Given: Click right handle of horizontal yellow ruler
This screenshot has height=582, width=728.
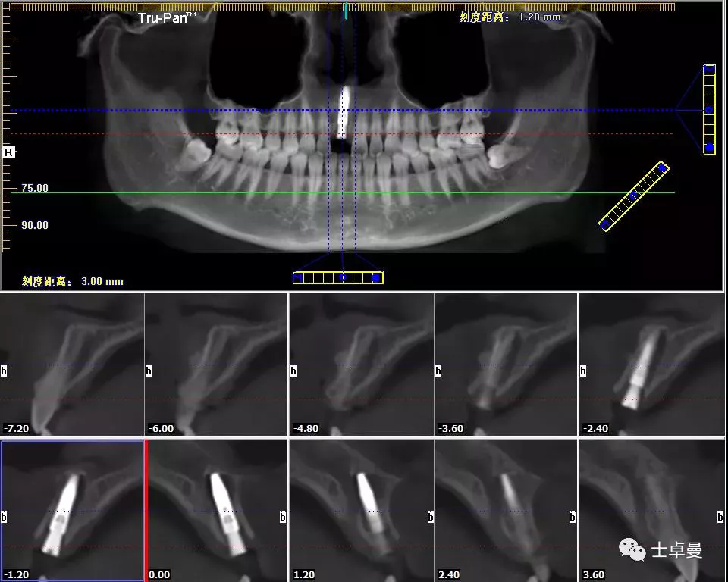Looking at the screenshot, I should click(376, 278).
